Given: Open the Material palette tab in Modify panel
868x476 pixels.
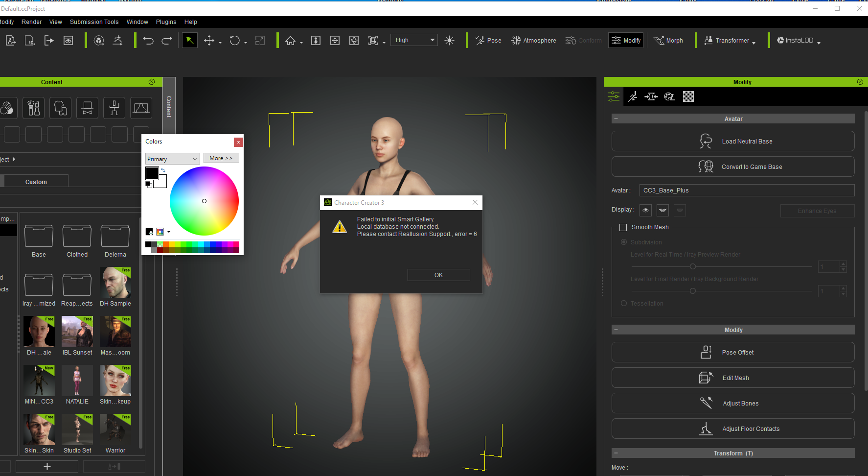Looking at the screenshot, I should tap(670, 96).
